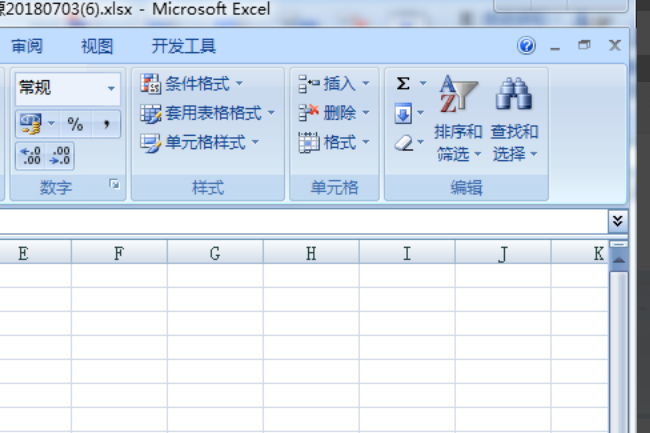Open the 审阅 ribbon tab
Screen dimensions: 650x433
pos(27,46)
